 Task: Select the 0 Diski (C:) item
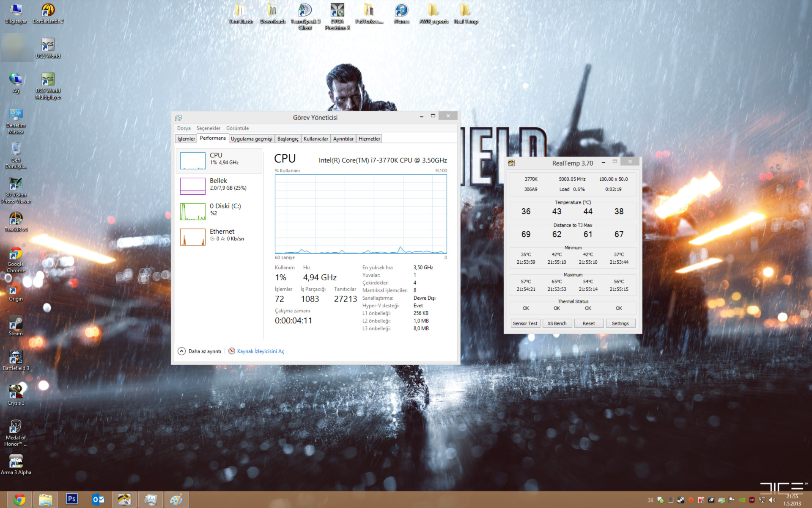coord(219,211)
